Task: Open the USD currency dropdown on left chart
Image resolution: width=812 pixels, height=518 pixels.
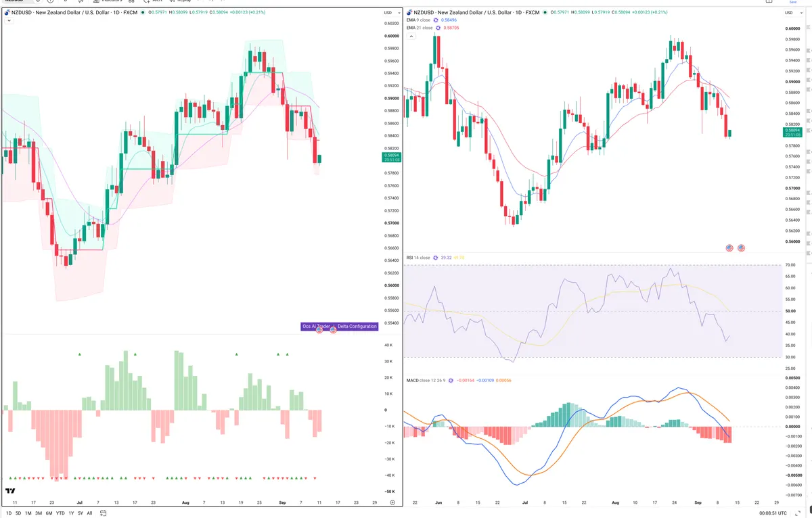Action: (x=390, y=12)
